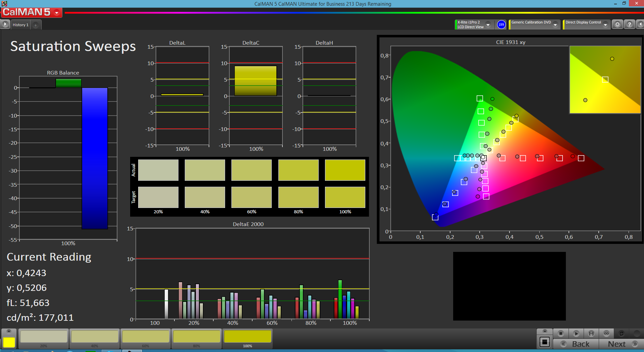Click the DeltaE 2000 chart title
The height and width of the screenshot is (352, 644).
[x=248, y=224]
